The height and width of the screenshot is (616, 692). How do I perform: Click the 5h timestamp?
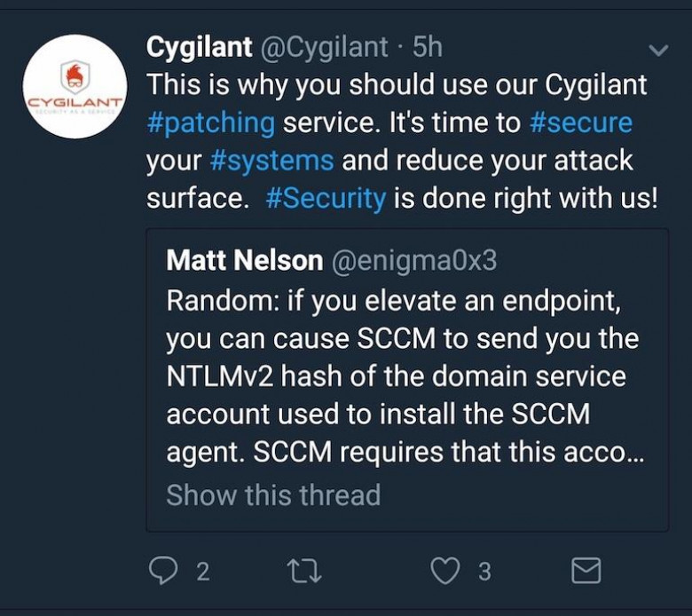428,47
